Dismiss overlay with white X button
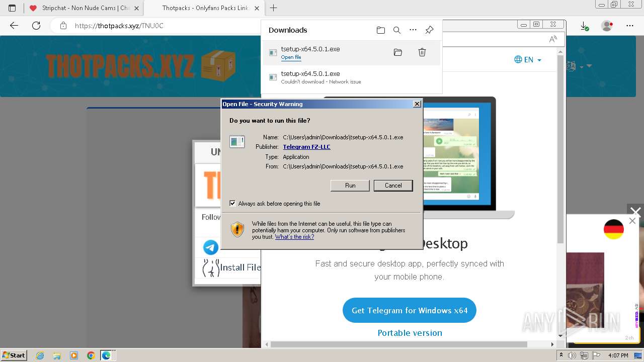 pyautogui.click(x=635, y=212)
